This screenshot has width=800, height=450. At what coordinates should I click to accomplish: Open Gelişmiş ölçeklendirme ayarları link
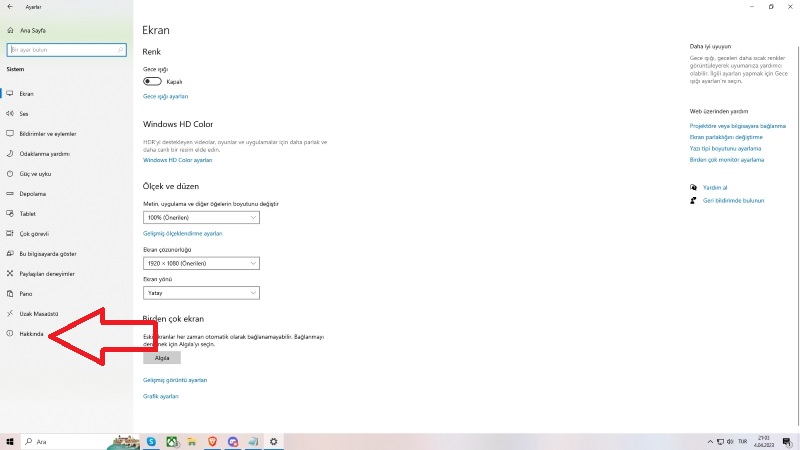pos(183,234)
